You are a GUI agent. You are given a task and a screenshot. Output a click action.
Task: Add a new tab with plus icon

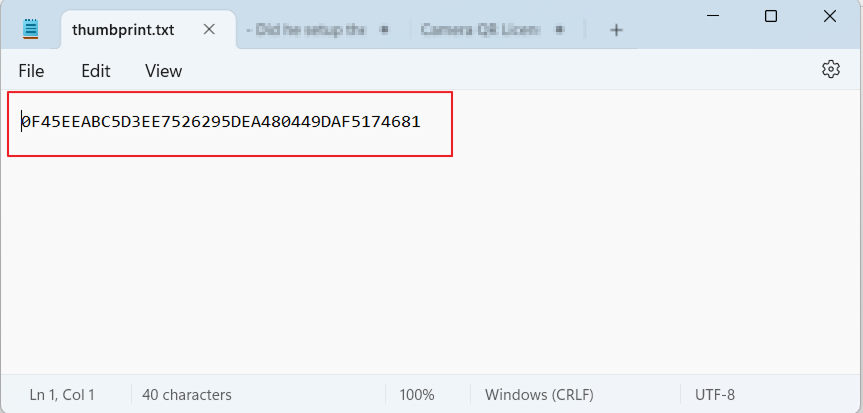coord(616,30)
